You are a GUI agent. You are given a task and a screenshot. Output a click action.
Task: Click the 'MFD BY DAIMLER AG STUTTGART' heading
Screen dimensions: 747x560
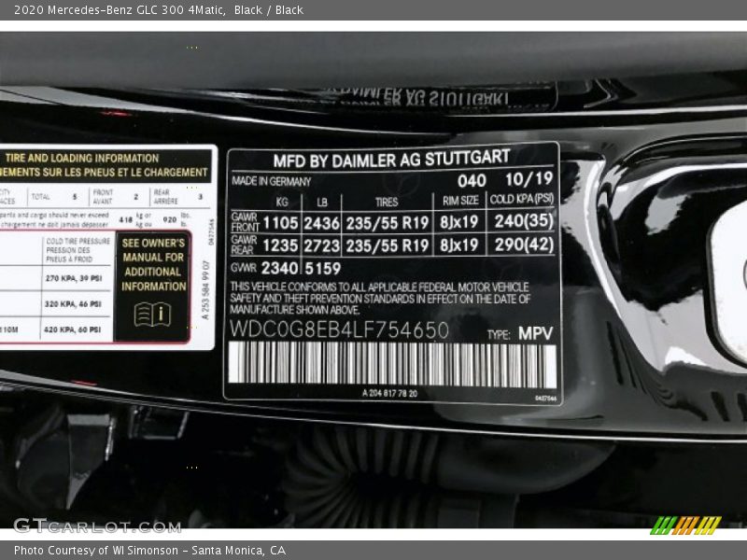click(x=391, y=159)
